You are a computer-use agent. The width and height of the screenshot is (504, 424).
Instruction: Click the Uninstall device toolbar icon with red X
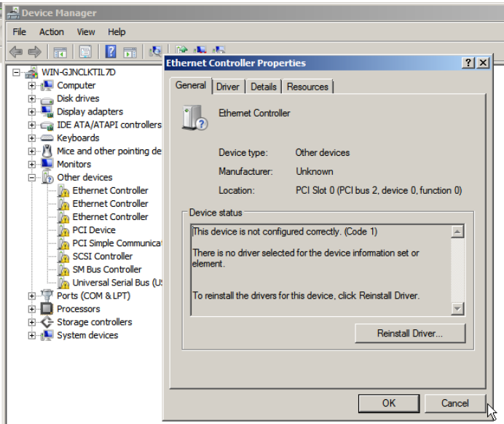pos(200,50)
